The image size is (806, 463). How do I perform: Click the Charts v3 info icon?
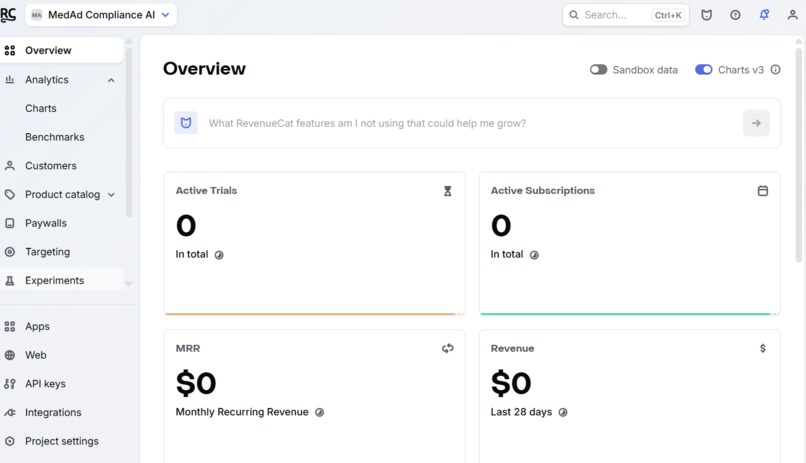(x=776, y=69)
